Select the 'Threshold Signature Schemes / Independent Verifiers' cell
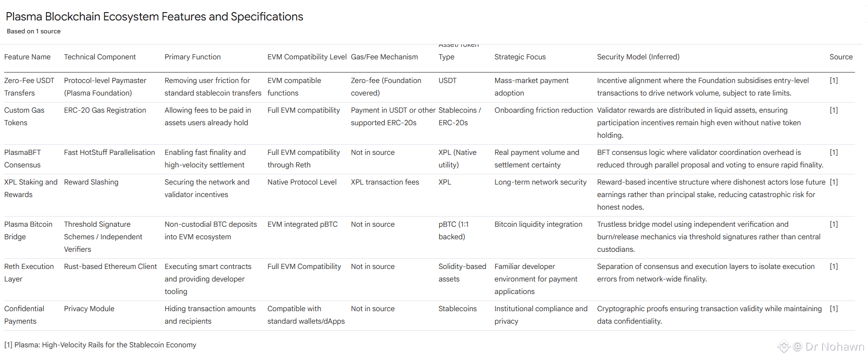Image resolution: width=868 pixels, height=358 pixels. point(103,237)
